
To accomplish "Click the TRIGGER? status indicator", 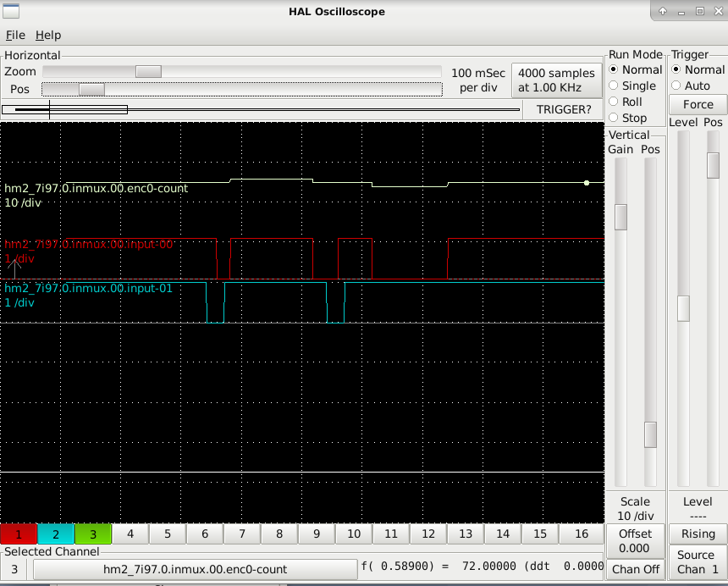I will (564, 109).
